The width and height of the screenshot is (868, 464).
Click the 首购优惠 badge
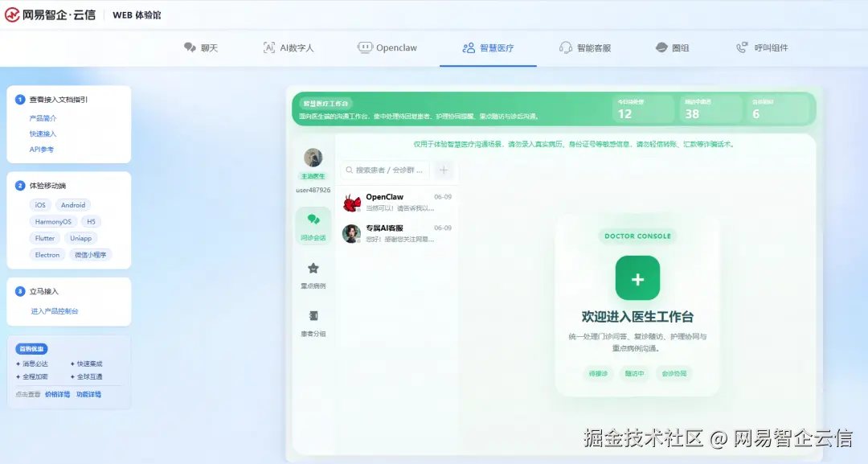[x=31, y=349]
